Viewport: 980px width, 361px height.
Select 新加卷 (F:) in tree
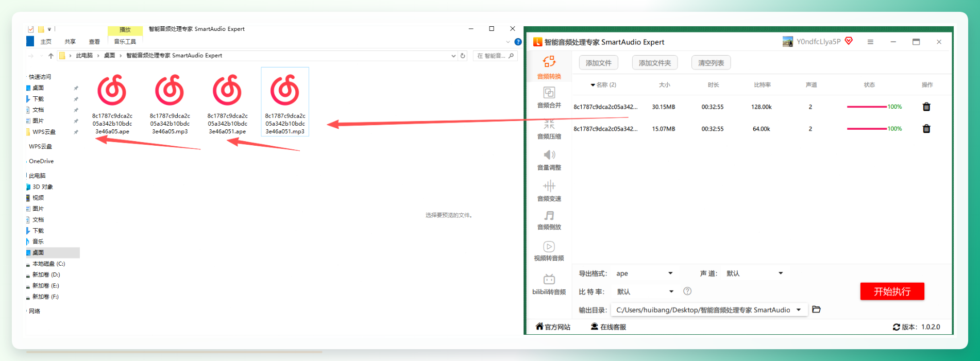tap(46, 297)
